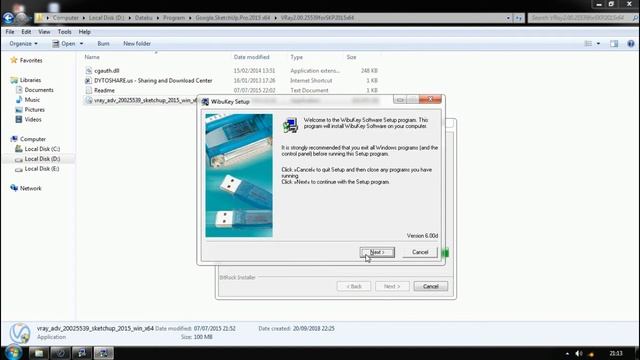Screen dimensions: 640x360
Task: Sort by the Name column header
Action: click(92, 57)
